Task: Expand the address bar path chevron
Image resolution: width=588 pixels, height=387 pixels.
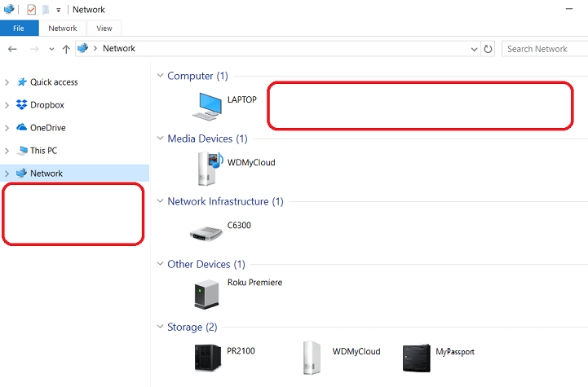Action: click(x=95, y=48)
